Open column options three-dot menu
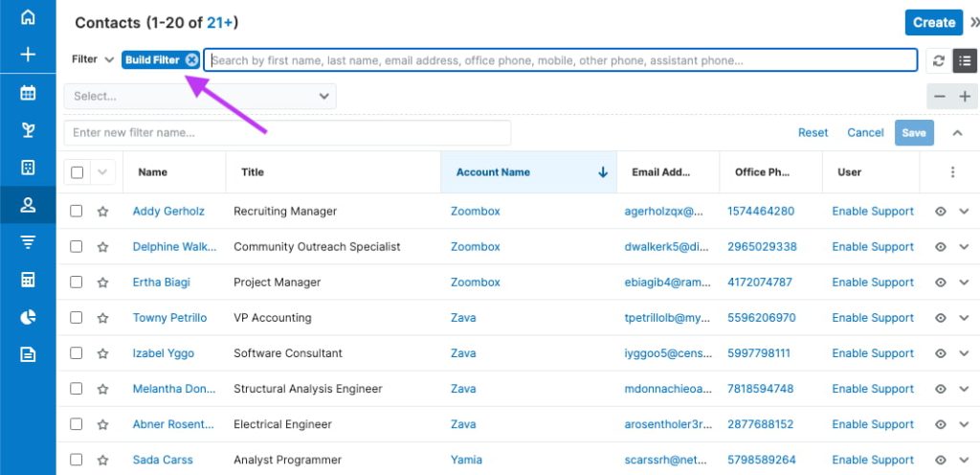 (x=952, y=172)
